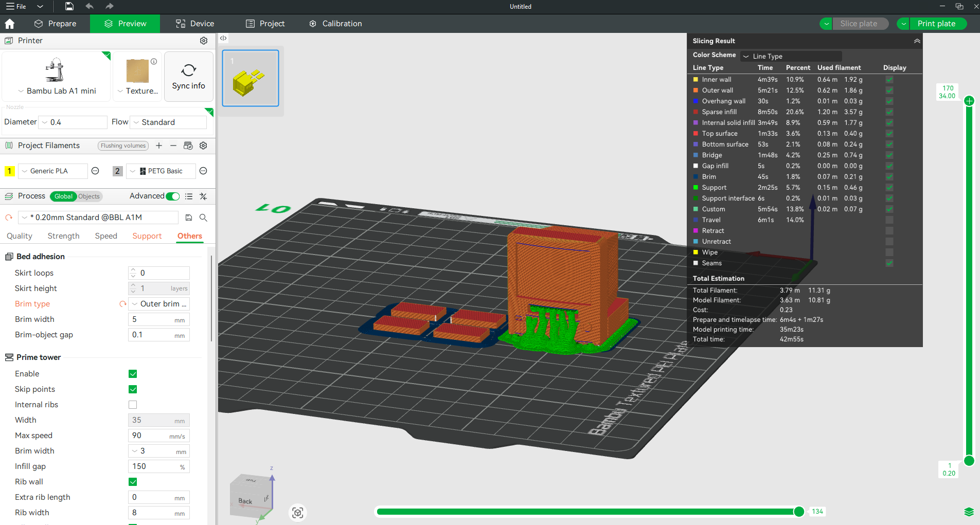
Task: Add a filament with plus icon
Action: click(159, 146)
